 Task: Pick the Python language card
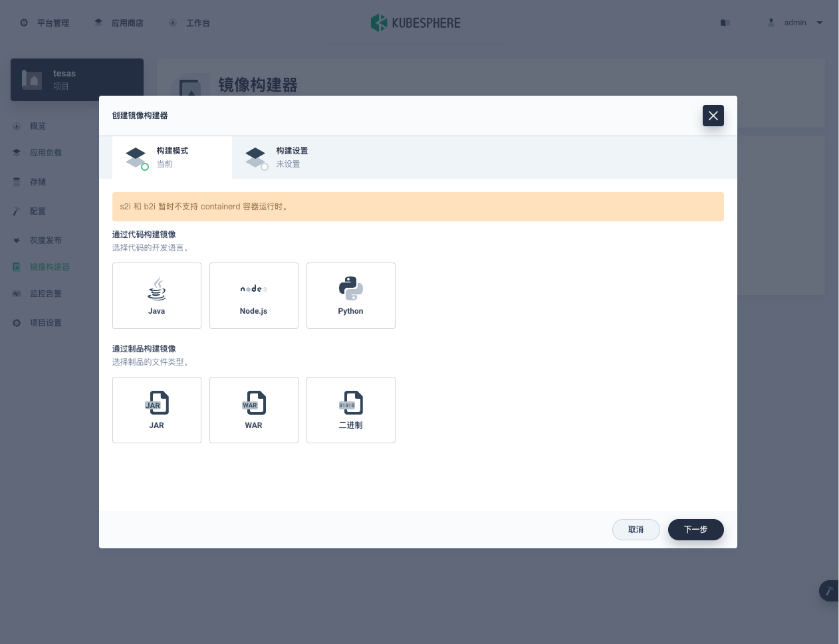click(x=351, y=296)
